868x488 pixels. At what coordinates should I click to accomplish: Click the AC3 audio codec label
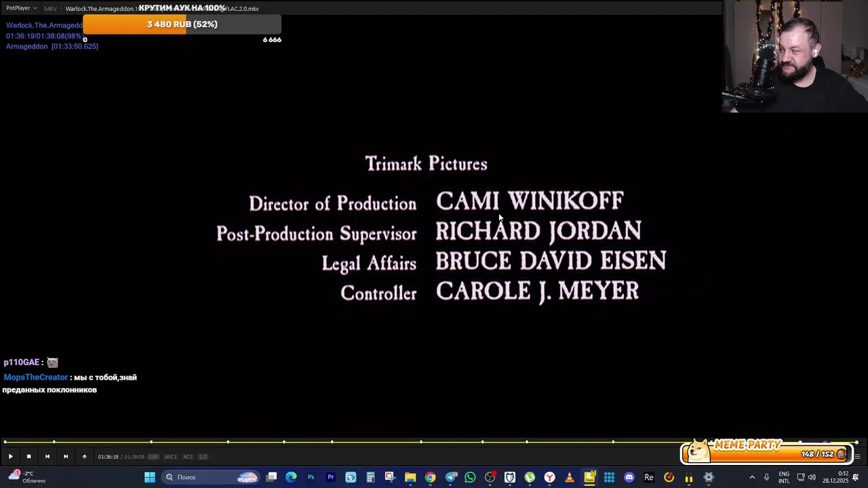tap(188, 457)
